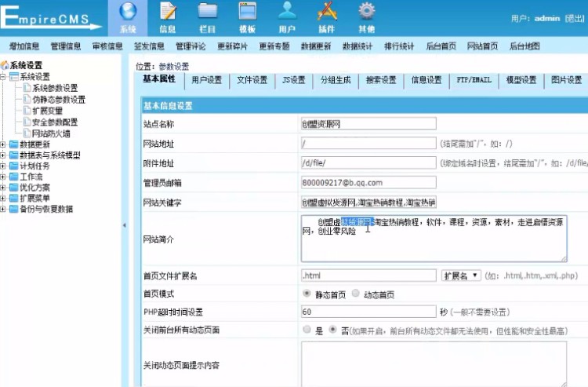
Task: Click the page icon beside 网站防火墙
Action: pos(27,133)
